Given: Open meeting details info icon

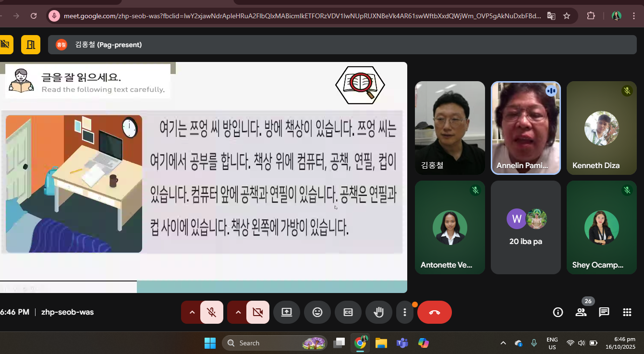Looking at the screenshot, I should (x=558, y=312).
